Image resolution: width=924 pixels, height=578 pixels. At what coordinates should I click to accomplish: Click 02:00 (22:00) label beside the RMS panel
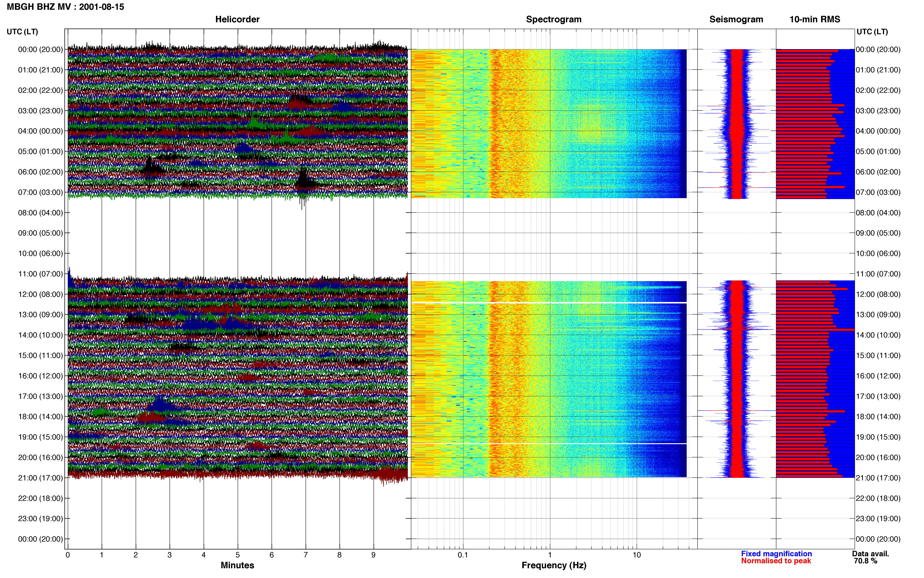point(878,90)
